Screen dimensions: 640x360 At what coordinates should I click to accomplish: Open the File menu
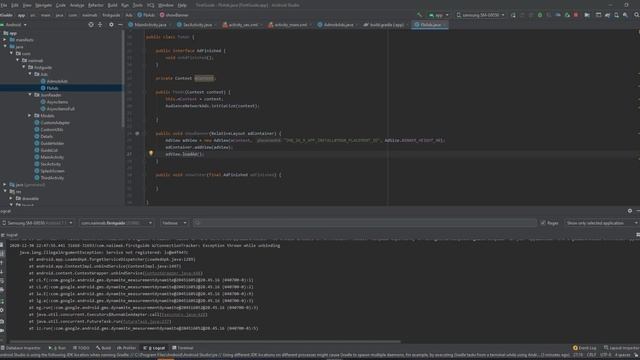click(x=4, y=5)
